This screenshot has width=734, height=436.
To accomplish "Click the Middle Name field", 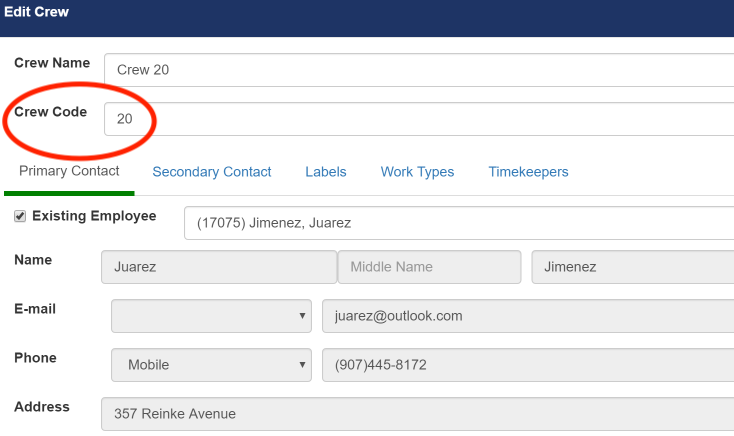I will pos(429,267).
